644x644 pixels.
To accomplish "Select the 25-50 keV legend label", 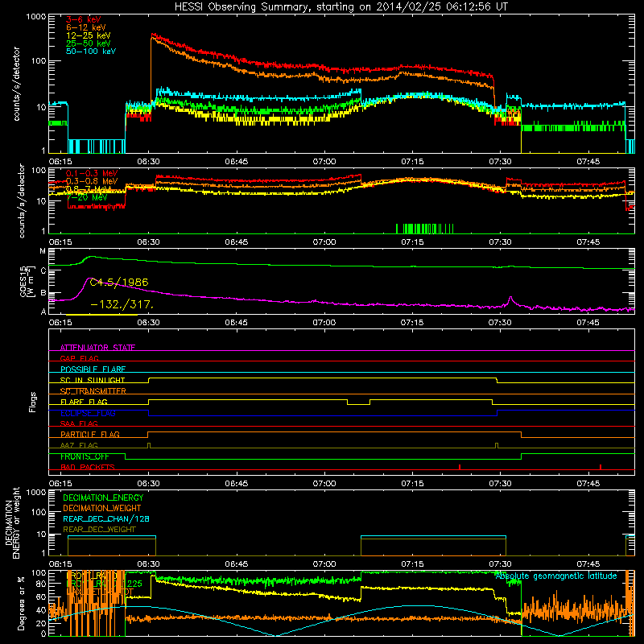I will (89, 43).
